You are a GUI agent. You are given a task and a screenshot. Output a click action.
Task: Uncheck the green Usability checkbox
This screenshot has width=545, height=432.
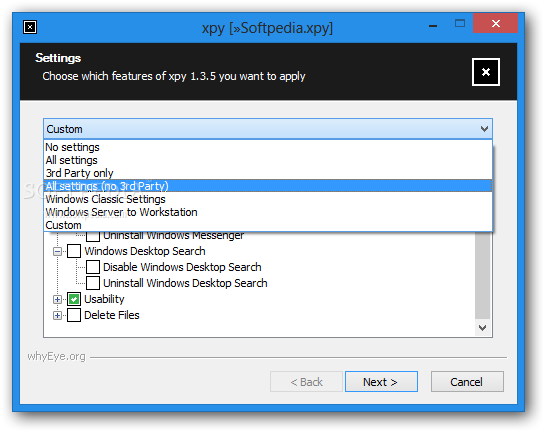coord(74,299)
